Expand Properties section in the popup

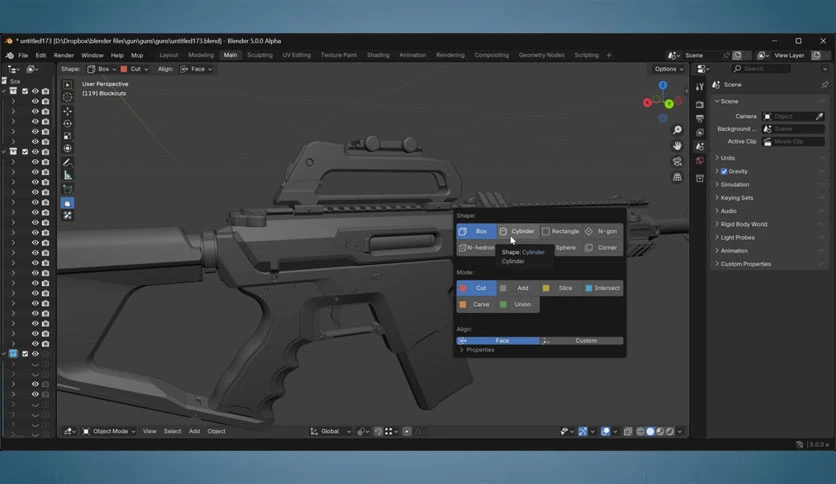click(x=477, y=350)
